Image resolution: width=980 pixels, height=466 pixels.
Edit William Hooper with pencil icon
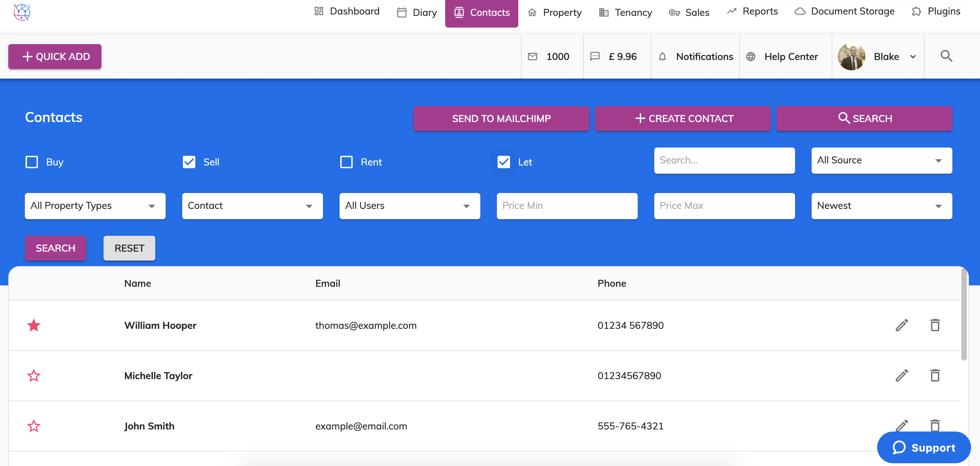902,325
